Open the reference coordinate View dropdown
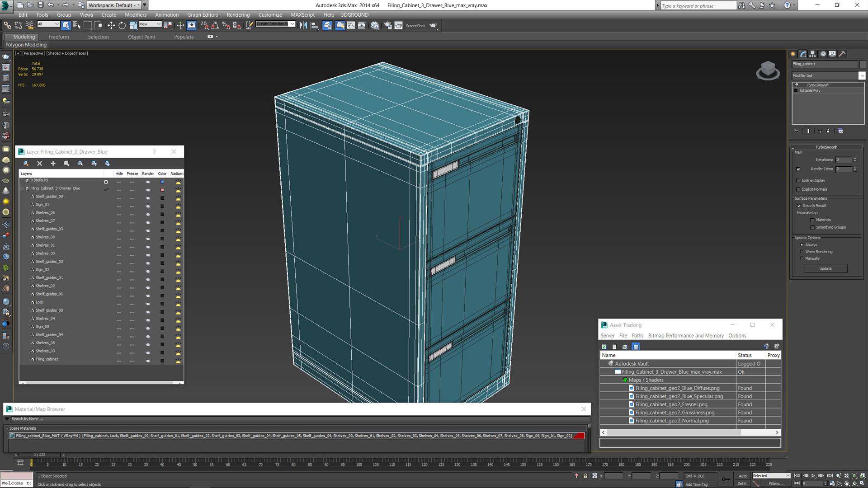868x488 pixels. point(150,24)
